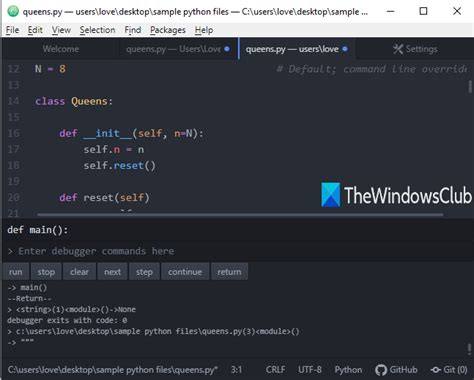Screen dimensions: 474x380
Task: Change the Python grammar selector
Action: (348, 370)
